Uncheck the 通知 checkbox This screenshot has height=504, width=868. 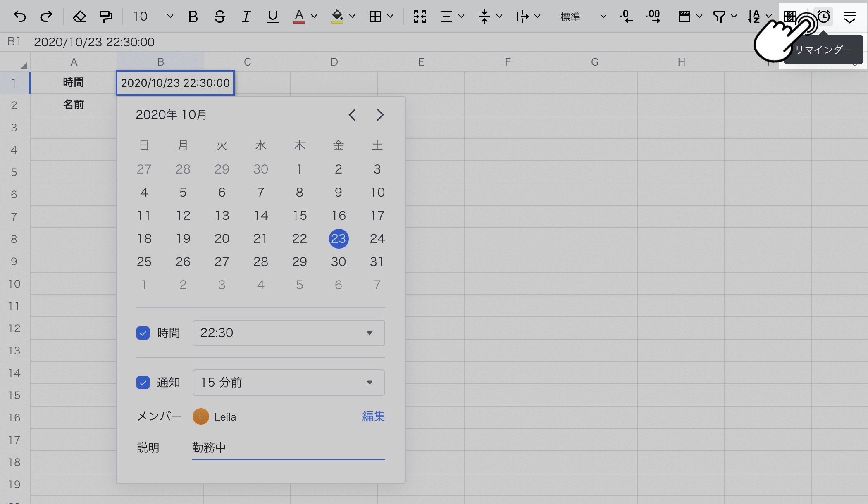[x=143, y=383]
